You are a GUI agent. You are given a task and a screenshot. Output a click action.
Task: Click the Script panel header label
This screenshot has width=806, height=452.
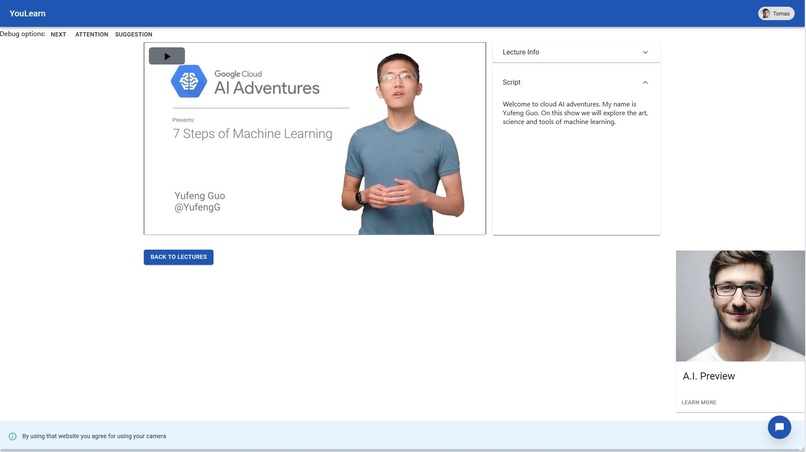(511, 82)
